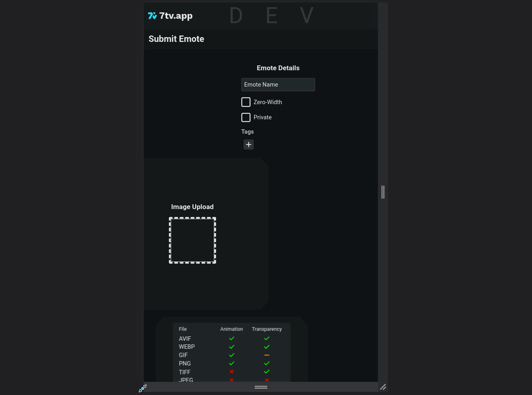The height and width of the screenshot is (395, 532).
Task: Click the Emote Details heading
Action: pos(278,68)
